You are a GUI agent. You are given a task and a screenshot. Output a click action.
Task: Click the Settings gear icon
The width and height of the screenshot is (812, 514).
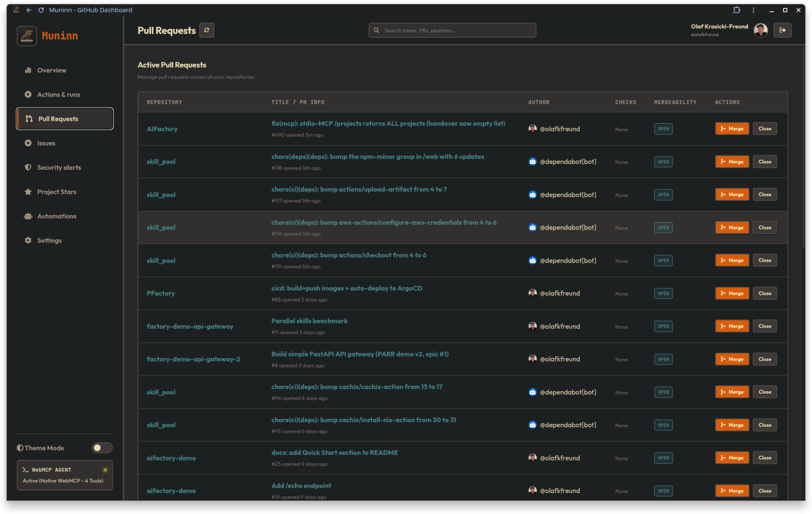pos(28,241)
